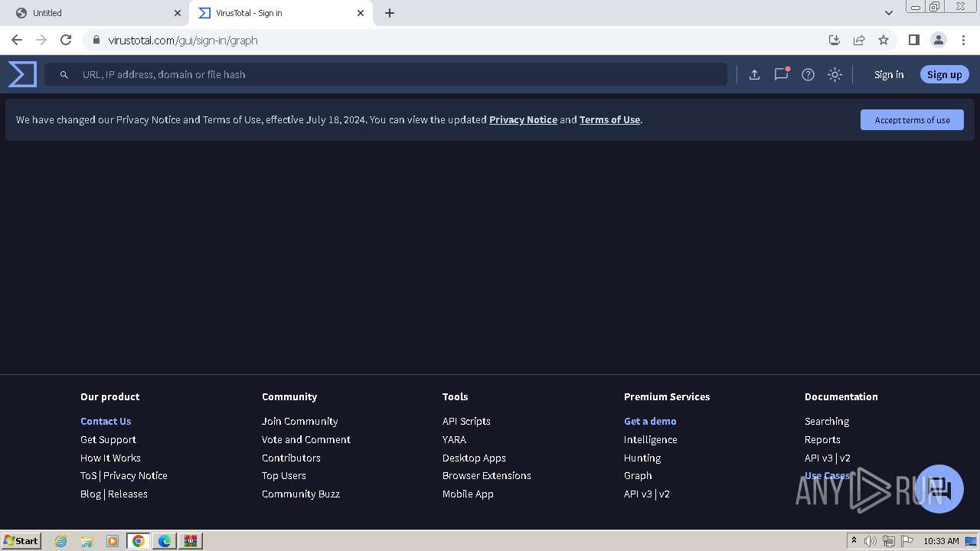Click the URL, IP, domain search field
This screenshot has width=980, height=551.
point(386,74)
